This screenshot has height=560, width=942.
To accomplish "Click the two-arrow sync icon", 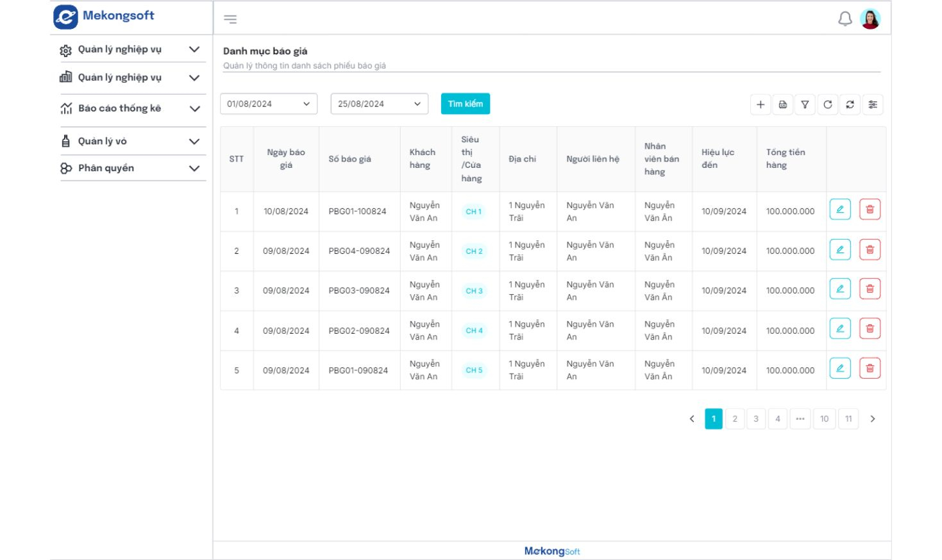I will 850,104.
